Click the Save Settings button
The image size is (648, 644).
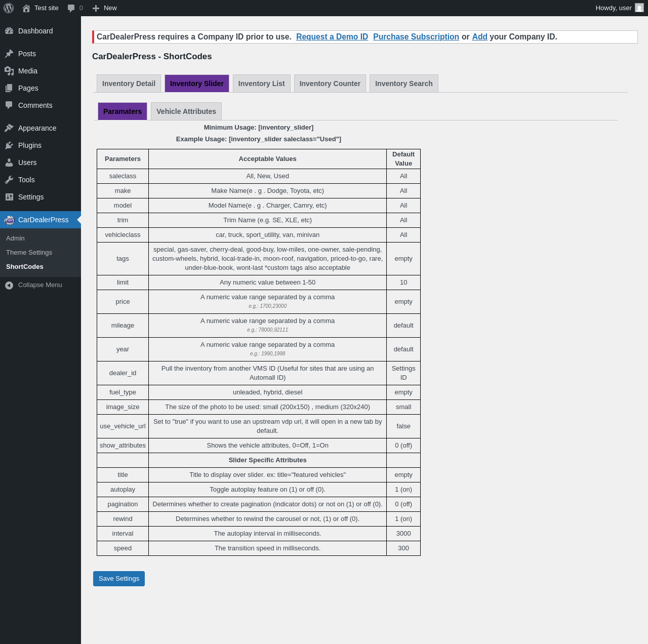119,579
